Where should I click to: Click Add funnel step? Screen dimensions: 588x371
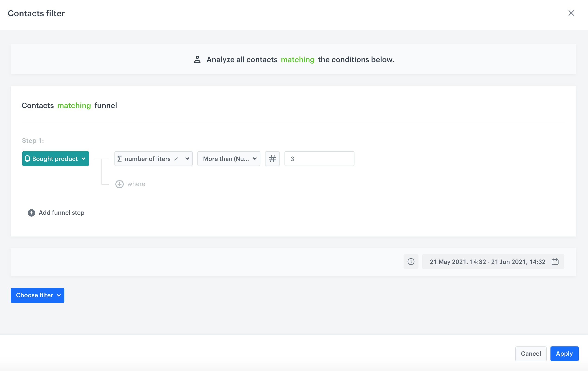tap(61, 213)
